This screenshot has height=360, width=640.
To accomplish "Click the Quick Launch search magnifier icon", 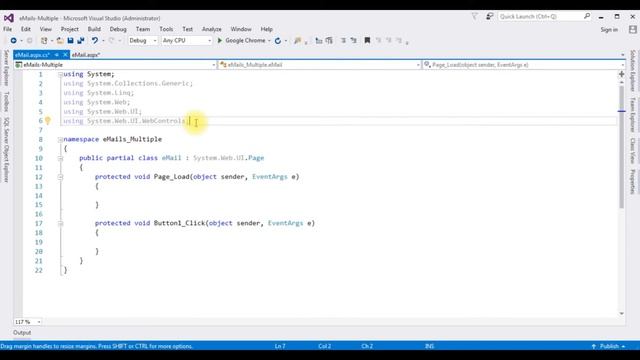I will 587,16.
